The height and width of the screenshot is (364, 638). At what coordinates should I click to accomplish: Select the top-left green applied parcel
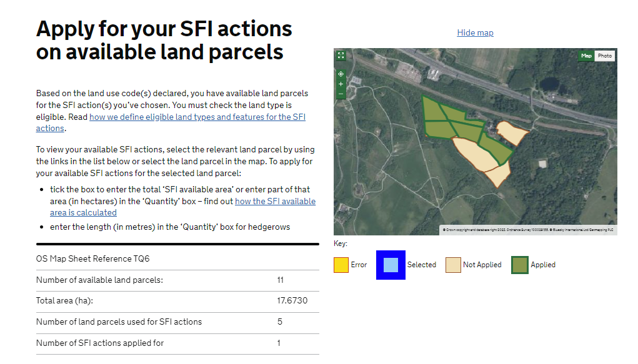tap(433, 111)
